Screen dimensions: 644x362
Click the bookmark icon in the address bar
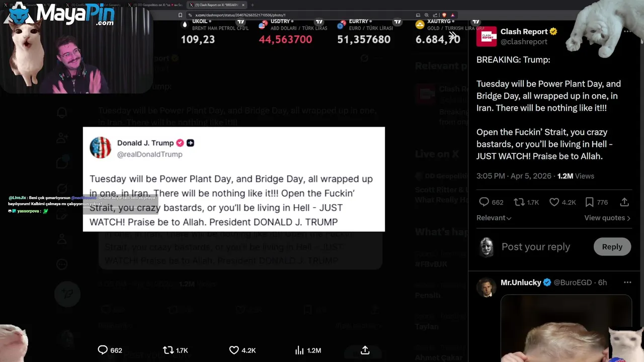click(x=181, y=15)
